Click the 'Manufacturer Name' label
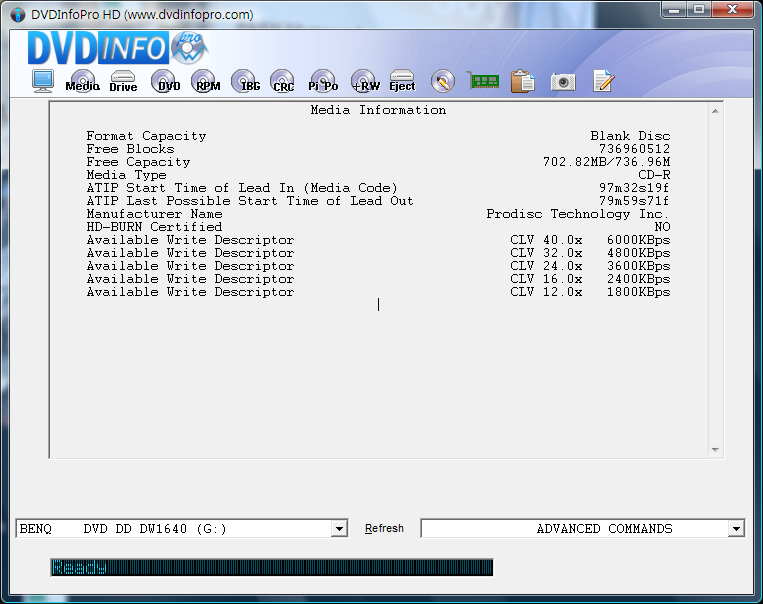Image resolution: width=763 pixels, height=604 pixels. pyautogui.click(x=154, y=214)
